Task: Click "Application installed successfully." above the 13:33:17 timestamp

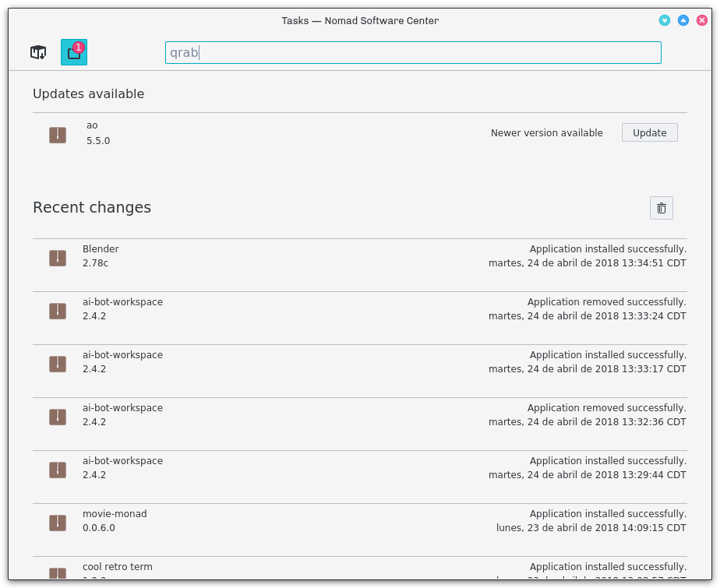Action: tap(608, 355)
